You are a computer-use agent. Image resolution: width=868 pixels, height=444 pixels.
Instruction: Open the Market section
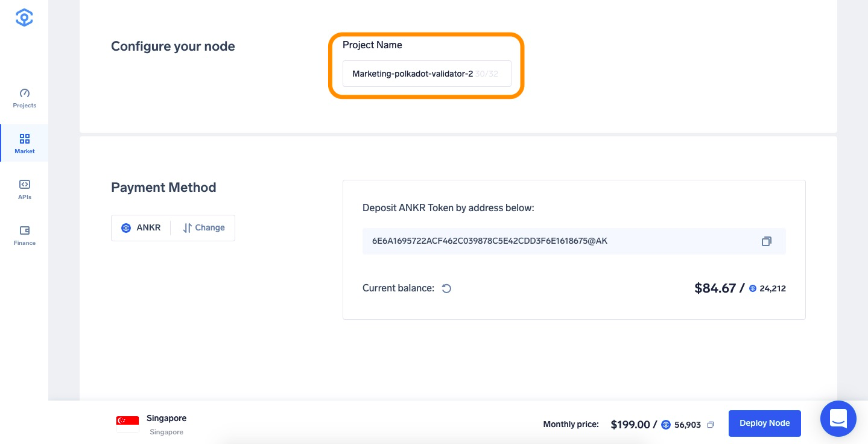click(x=24, y=144)
